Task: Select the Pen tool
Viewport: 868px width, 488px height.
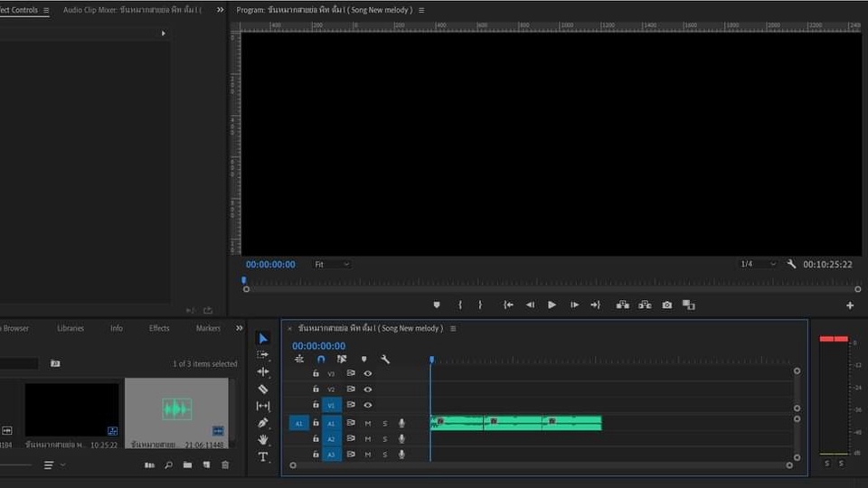Action: point(263,423)
